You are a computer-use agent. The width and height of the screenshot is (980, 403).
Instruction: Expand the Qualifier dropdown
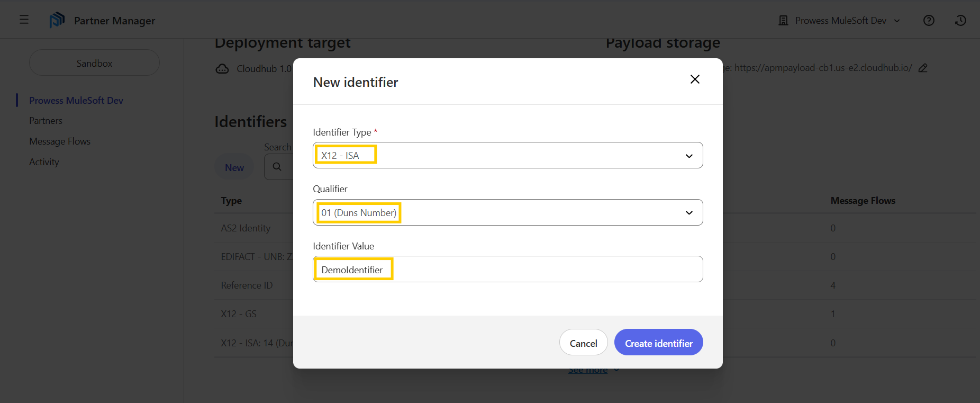click(x=688, y=213)
